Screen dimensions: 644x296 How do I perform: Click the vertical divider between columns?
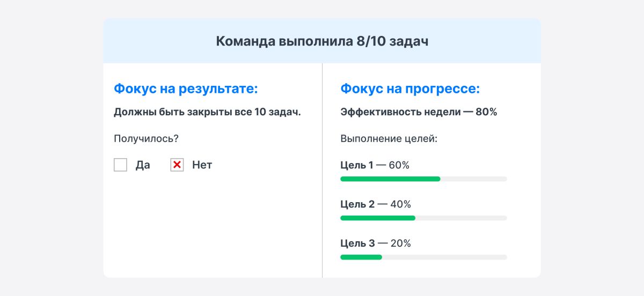tap(322, 171)
